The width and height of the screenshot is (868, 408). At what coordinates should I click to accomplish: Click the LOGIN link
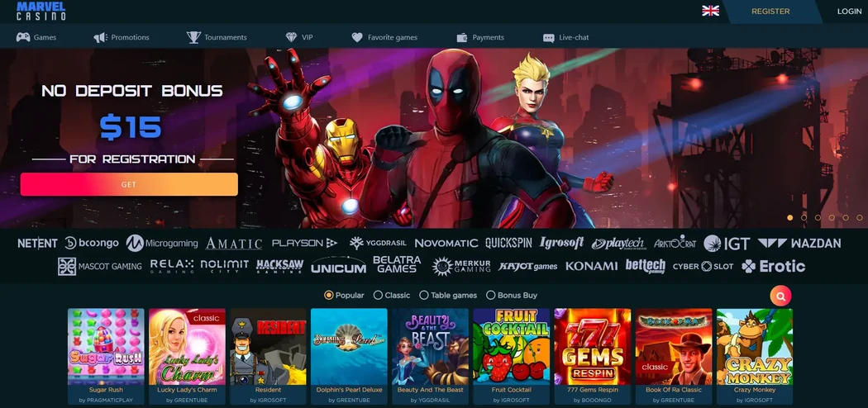point(849,11)
